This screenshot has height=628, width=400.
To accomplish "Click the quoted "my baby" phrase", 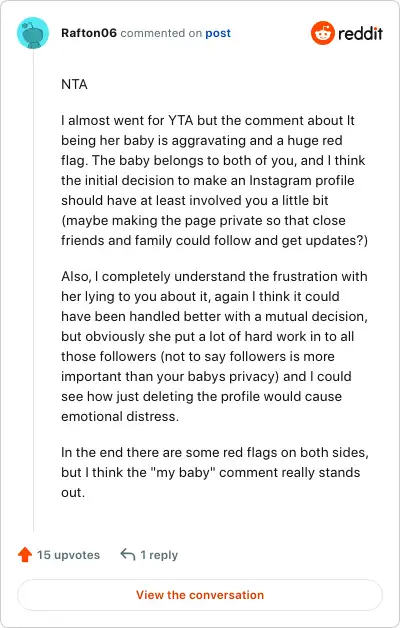I will (183, 473).
